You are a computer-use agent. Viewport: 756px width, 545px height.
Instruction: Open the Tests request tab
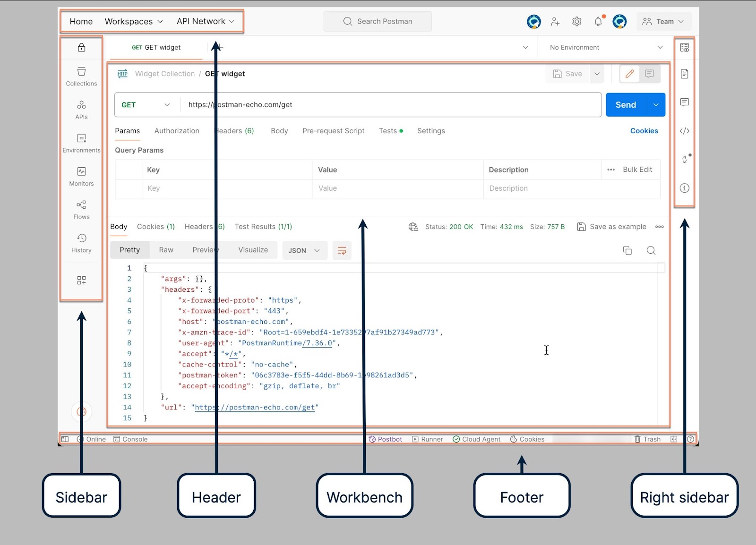391,131
